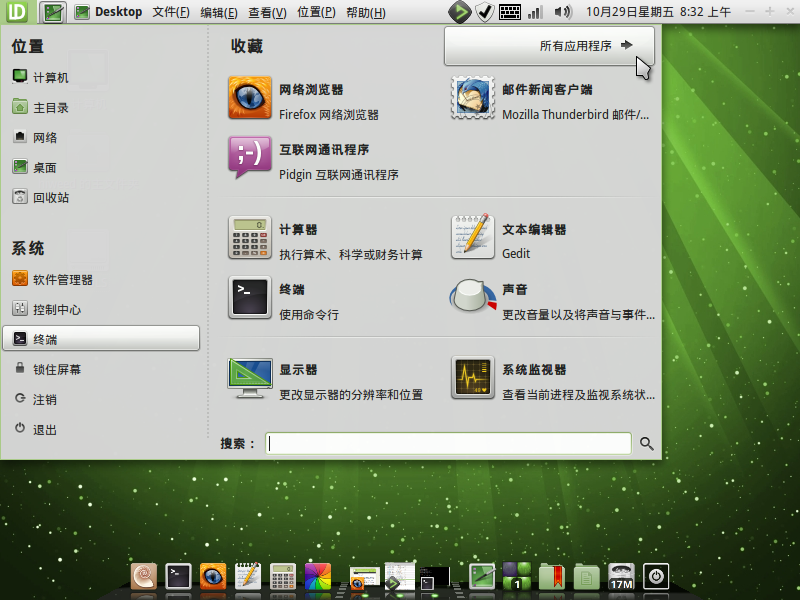Click the volume speaker tray icon
This screenshot has height=600, width=800.
(x=563, y=12)
